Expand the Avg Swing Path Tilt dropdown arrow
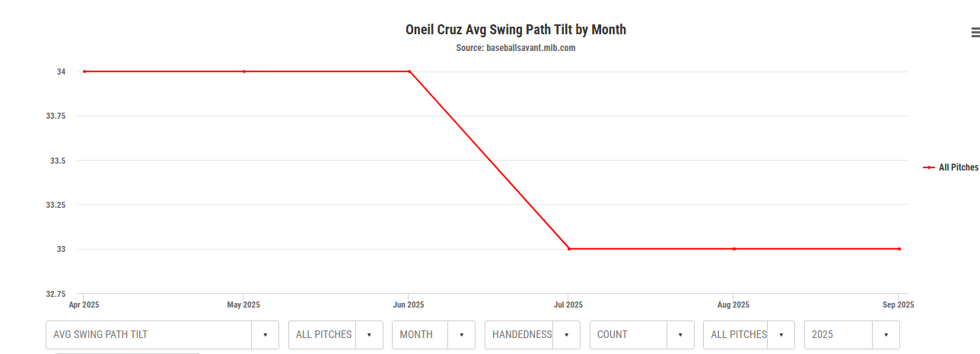 click(265, 335)
